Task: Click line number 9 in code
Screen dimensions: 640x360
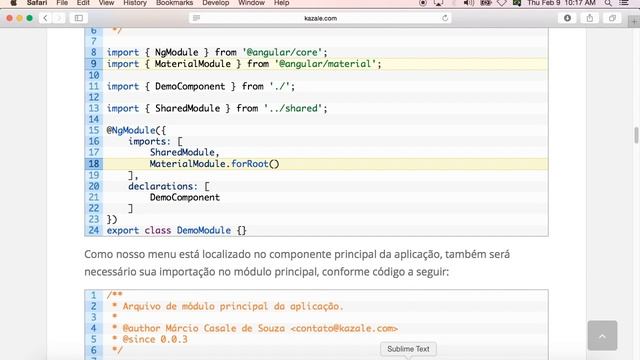Action: [94, 64]
